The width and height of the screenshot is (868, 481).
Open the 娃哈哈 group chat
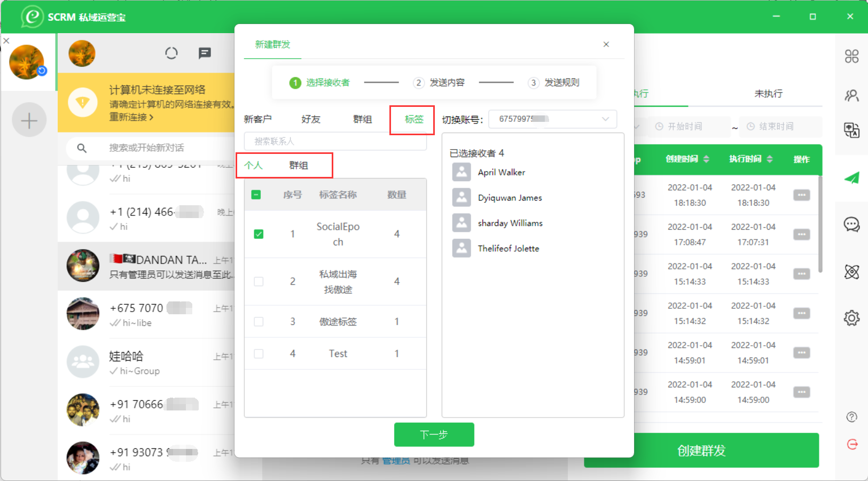tap(146, 362)
